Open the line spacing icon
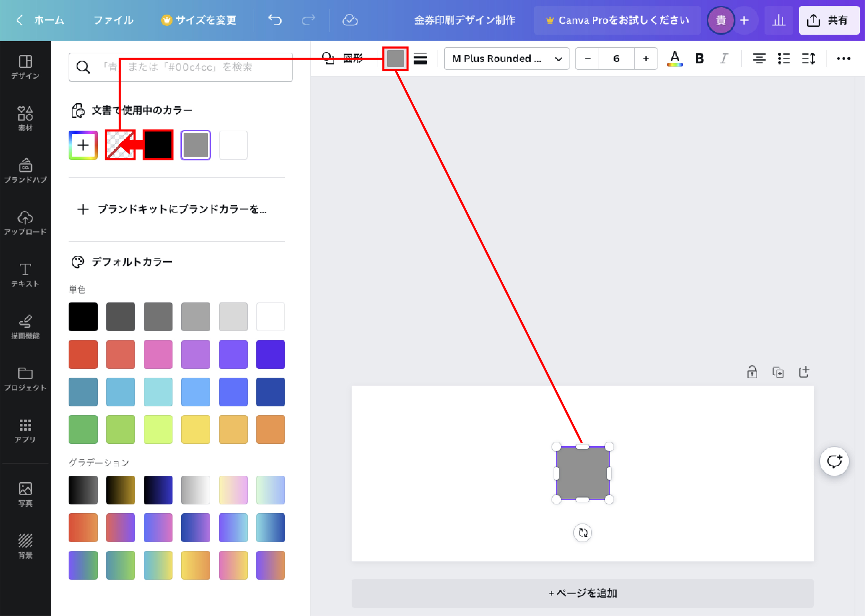Viewport: 865px width, 616px height. pyautogui.click(x=808, y=59)
